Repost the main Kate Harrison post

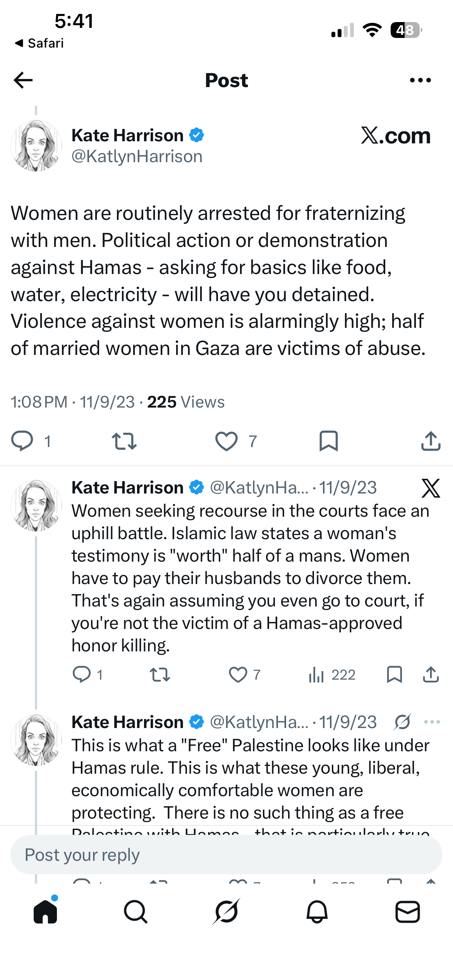coord(124,441)
